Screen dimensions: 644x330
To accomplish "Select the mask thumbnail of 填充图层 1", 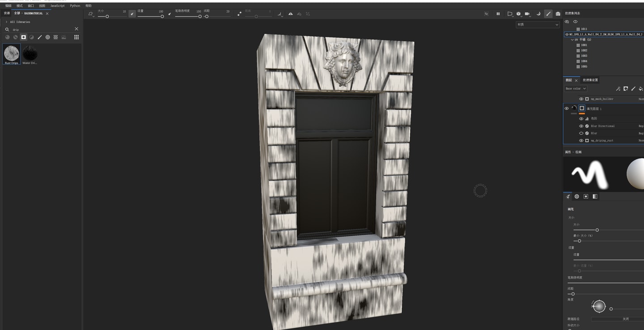I will 582,108.
